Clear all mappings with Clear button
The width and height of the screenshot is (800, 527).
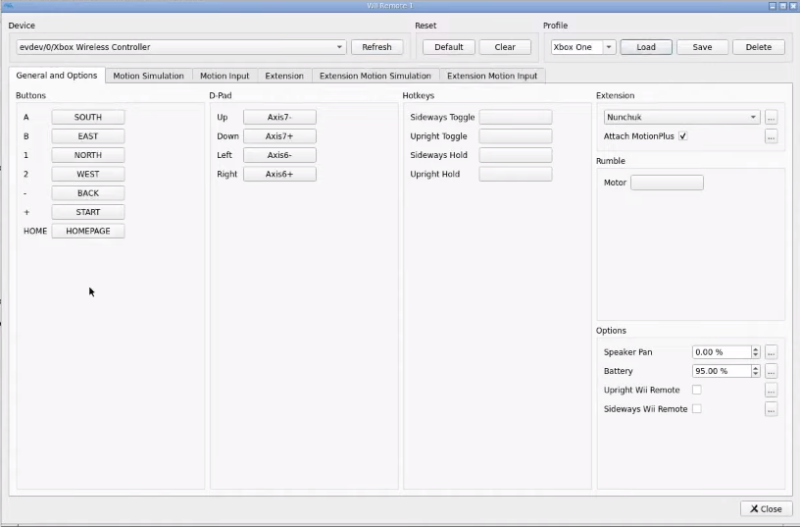(505, 47)
